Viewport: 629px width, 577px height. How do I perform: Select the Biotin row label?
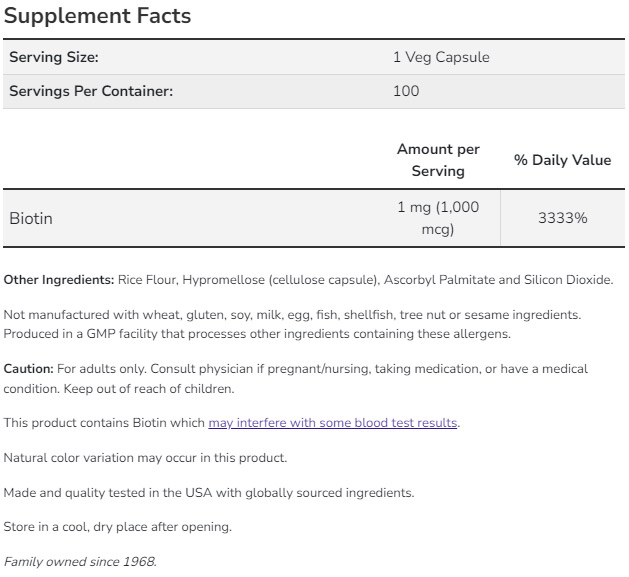tap(31, 218)
